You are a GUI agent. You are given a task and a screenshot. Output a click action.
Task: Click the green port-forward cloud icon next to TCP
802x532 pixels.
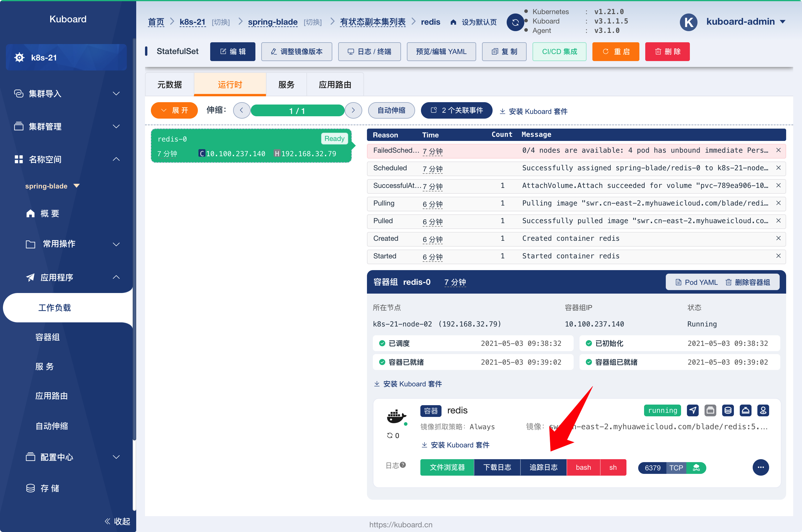(x=696, y=468)
